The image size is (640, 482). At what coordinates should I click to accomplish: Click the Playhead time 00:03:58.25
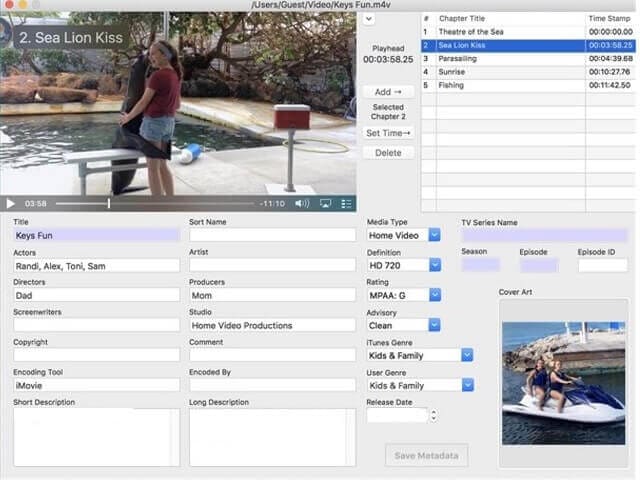pos(388,60)
